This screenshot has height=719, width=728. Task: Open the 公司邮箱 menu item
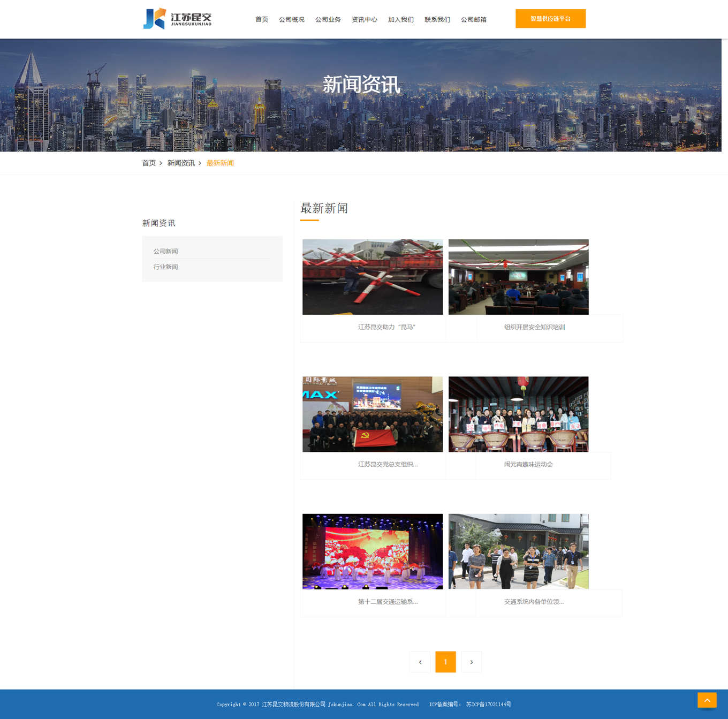pyautogui.click(x=473, y=20)
